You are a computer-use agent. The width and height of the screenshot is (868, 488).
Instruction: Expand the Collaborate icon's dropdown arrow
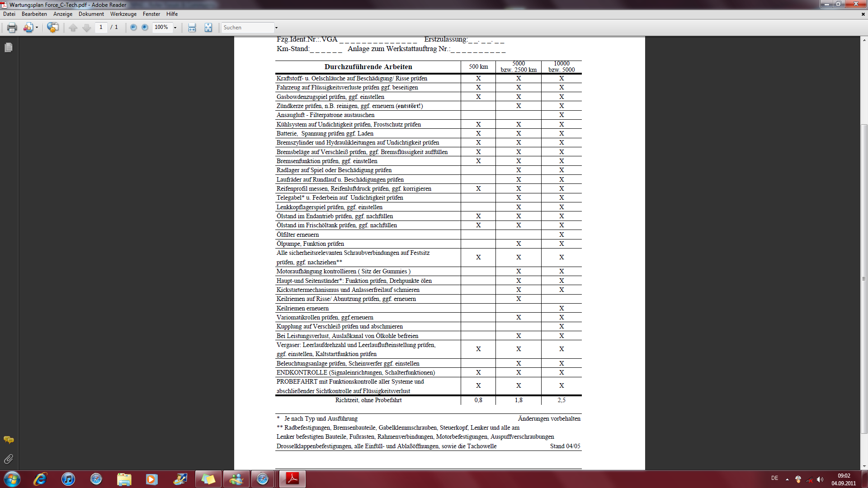(37, 28)
